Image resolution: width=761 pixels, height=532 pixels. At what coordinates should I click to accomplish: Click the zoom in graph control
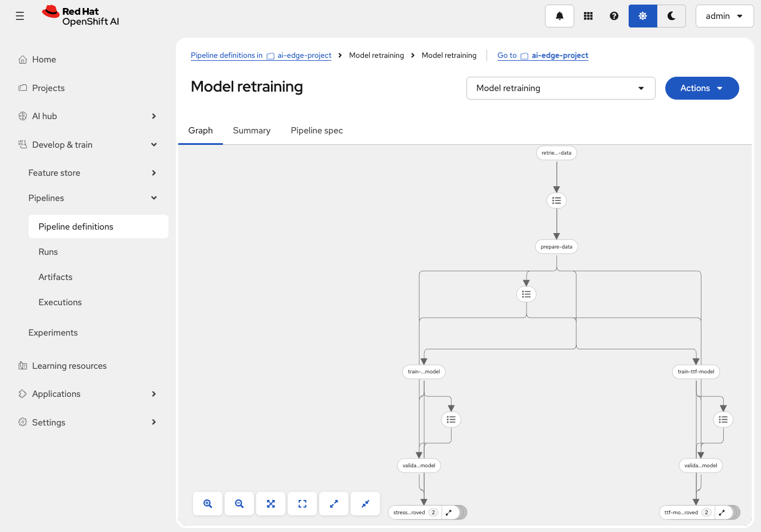(207, 504)
